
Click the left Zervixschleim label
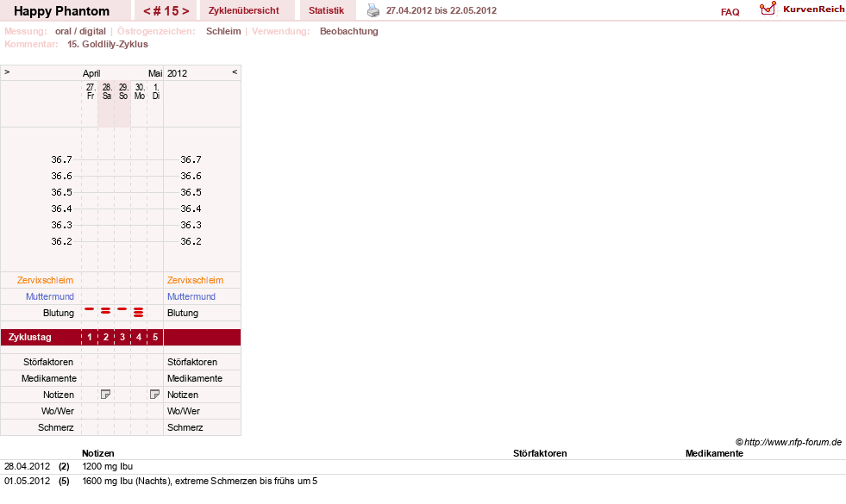46,280
